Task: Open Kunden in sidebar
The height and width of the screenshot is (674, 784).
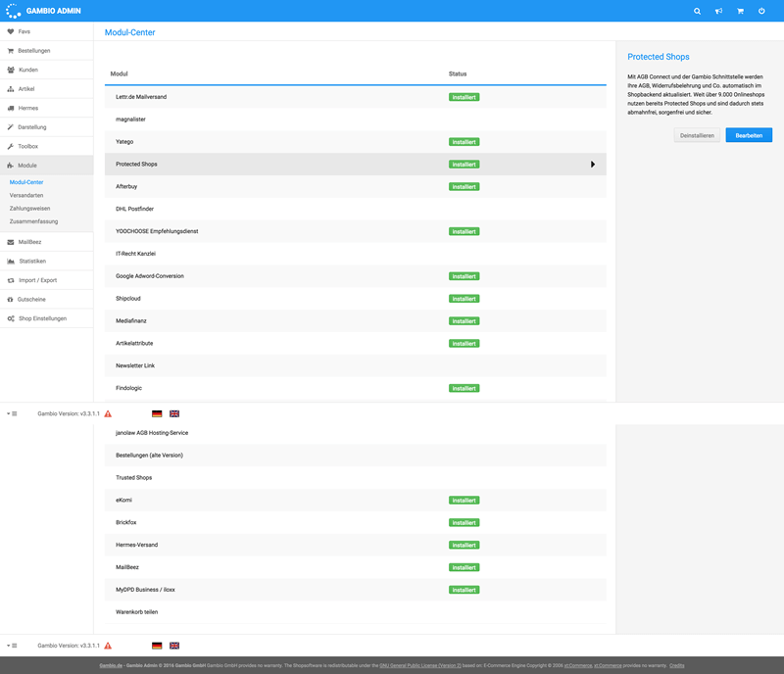Action: click(x=46, y=70)
